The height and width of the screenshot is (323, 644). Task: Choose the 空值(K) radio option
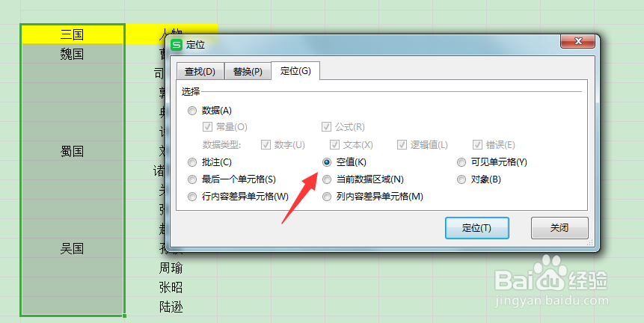point(327,162)
